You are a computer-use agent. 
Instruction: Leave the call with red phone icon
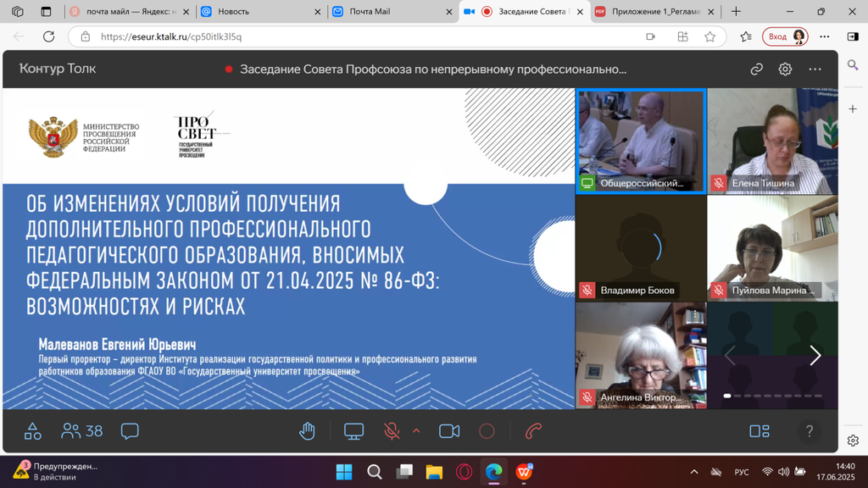pos(533,431)
